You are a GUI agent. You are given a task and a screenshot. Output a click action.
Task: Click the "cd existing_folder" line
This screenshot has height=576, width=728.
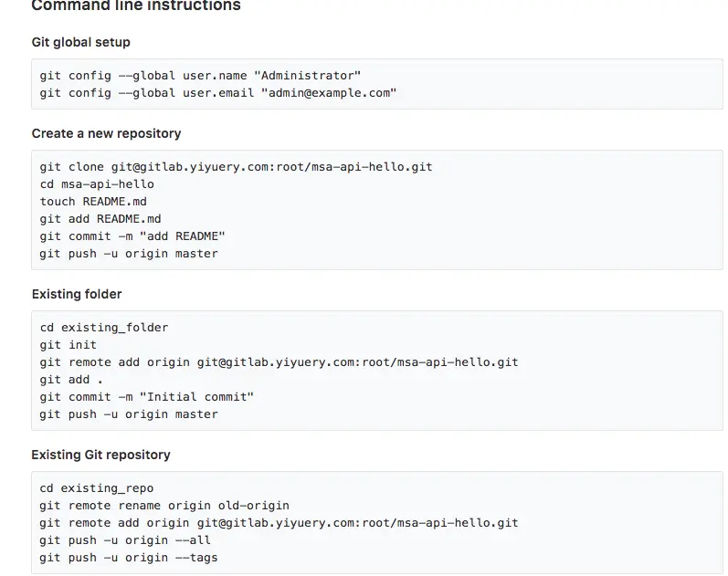coord(104,327)
